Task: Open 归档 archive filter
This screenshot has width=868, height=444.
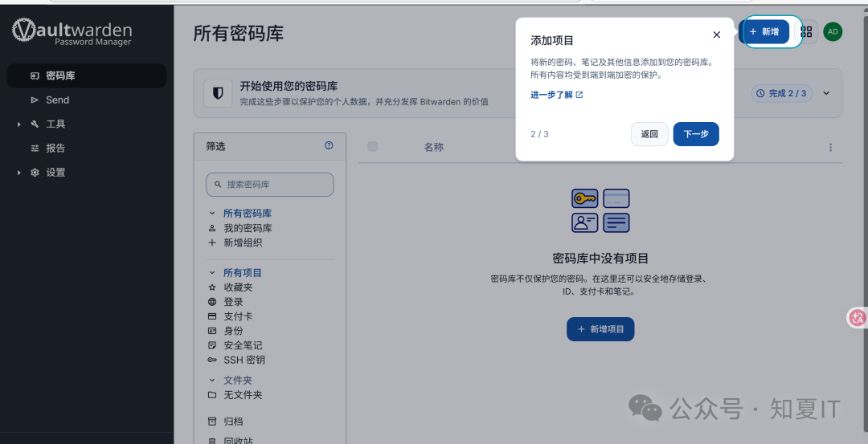Action: pyautogui.click(x=233, y=422)
